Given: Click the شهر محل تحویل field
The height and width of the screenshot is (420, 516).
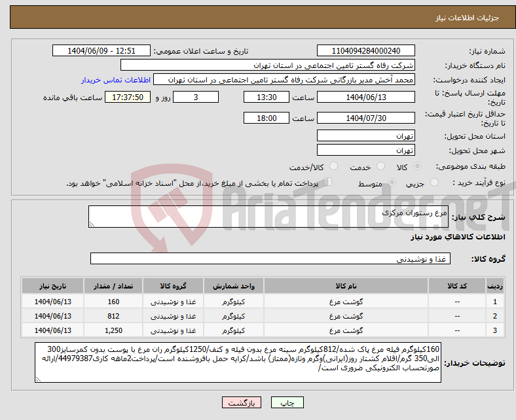Looking at the screenshot, I should click(366, 150).
